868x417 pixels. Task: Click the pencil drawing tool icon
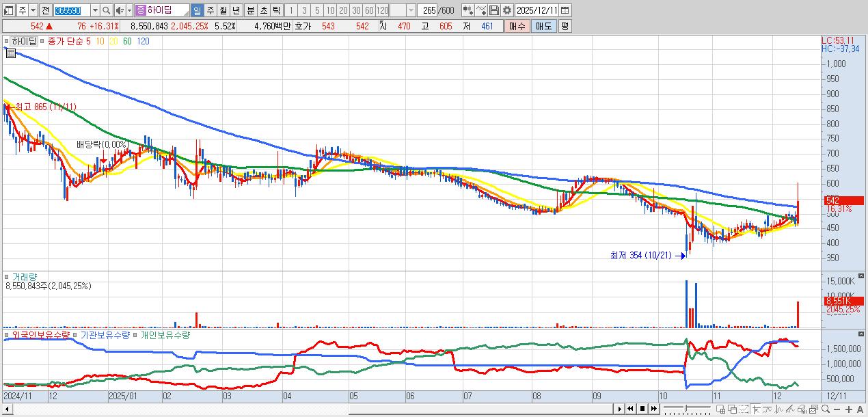[x=790, y=409]
